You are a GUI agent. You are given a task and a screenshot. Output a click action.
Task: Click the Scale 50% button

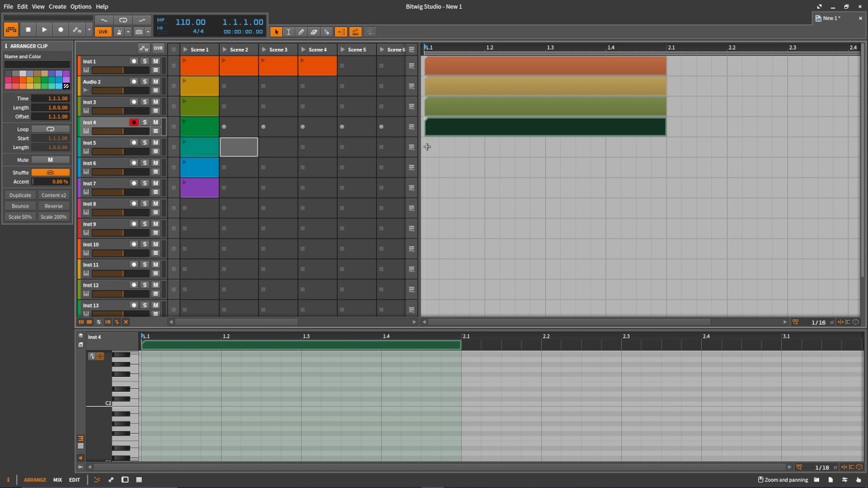(20, 217)
